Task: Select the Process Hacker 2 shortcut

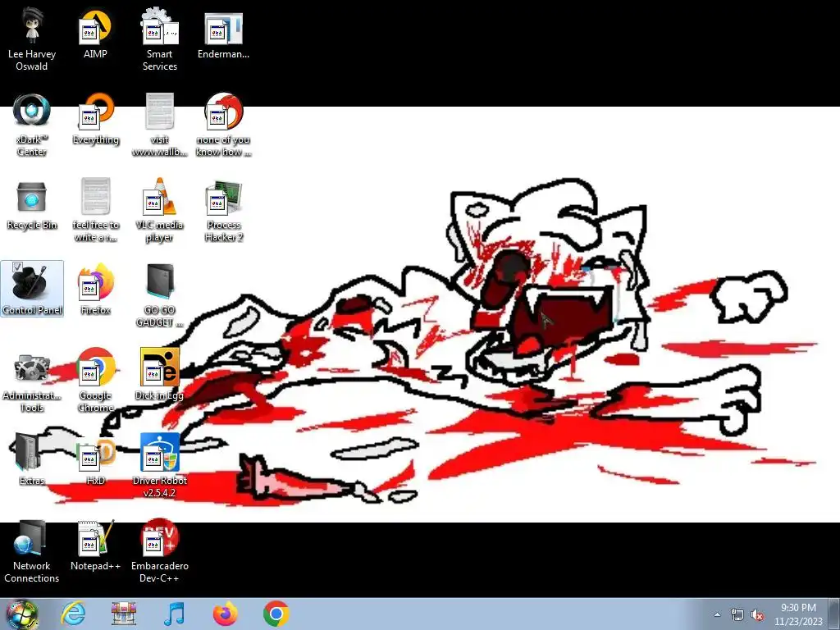Action: pos(223,211)
